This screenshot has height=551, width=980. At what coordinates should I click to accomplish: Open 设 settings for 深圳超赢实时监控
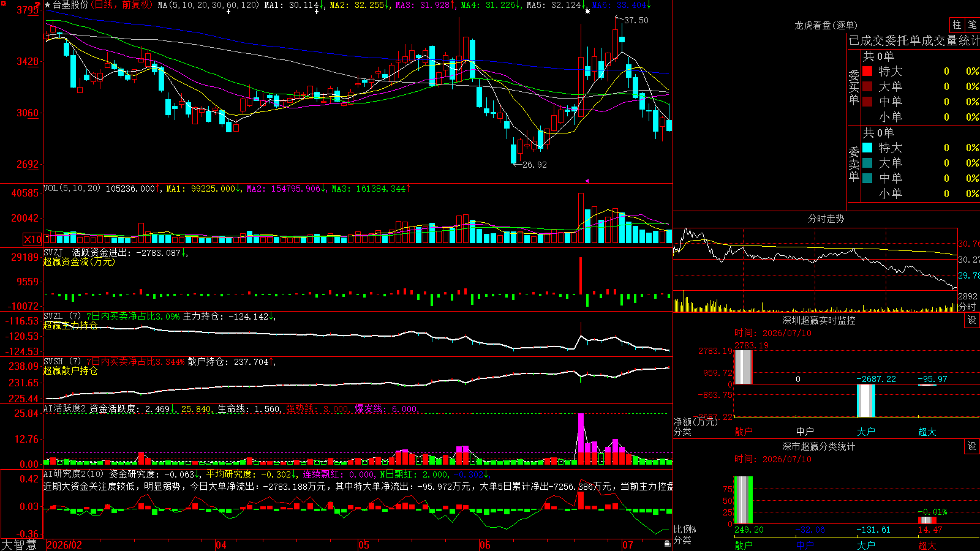click(x=971, y=320)
